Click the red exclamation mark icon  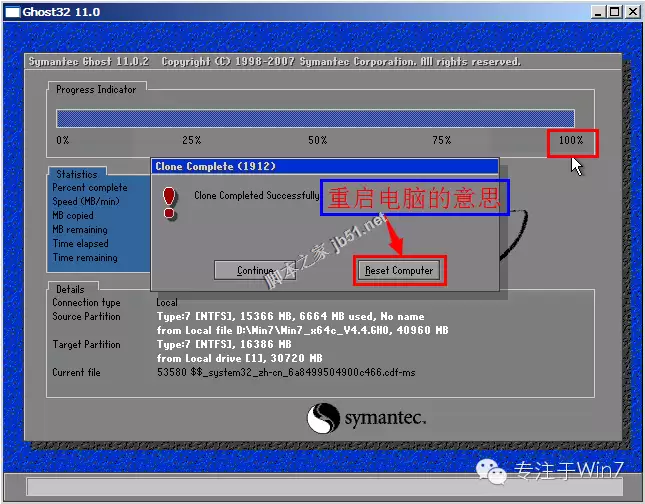[169, 202]
